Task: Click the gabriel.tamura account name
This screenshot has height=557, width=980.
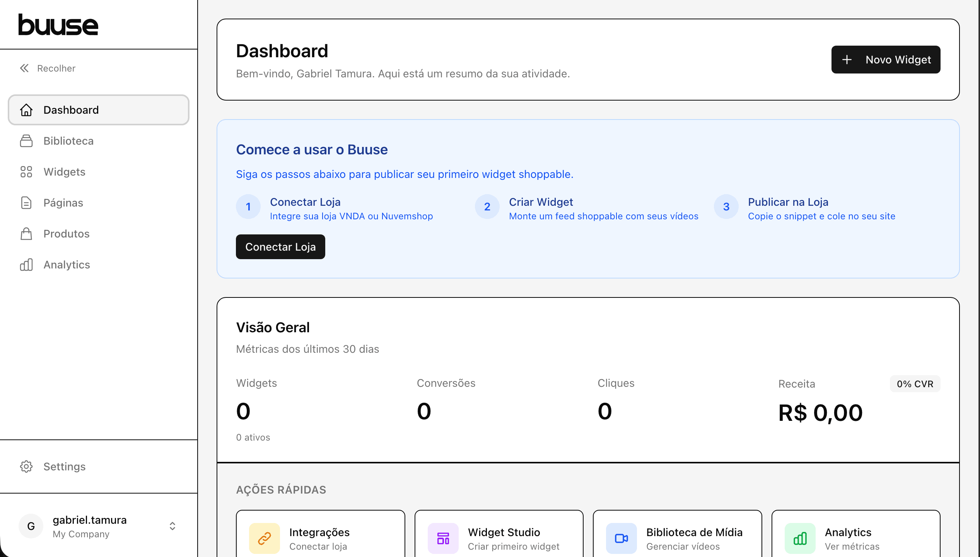Action: (90, 520)
